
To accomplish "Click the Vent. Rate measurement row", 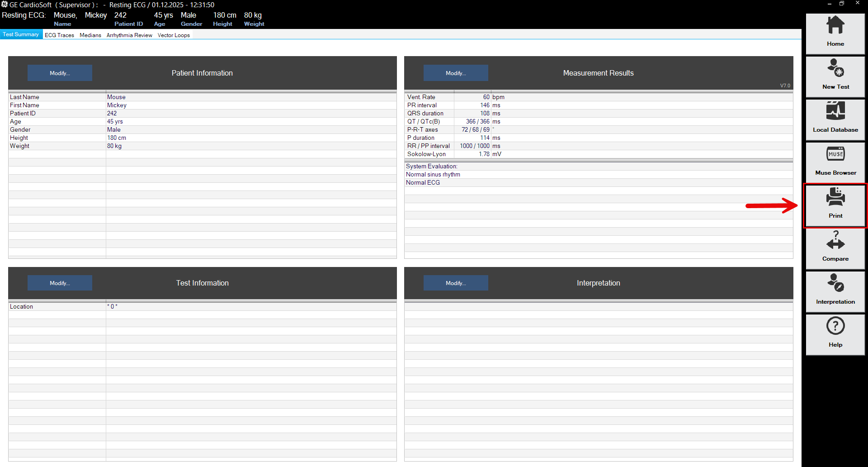I will (452, 97).
